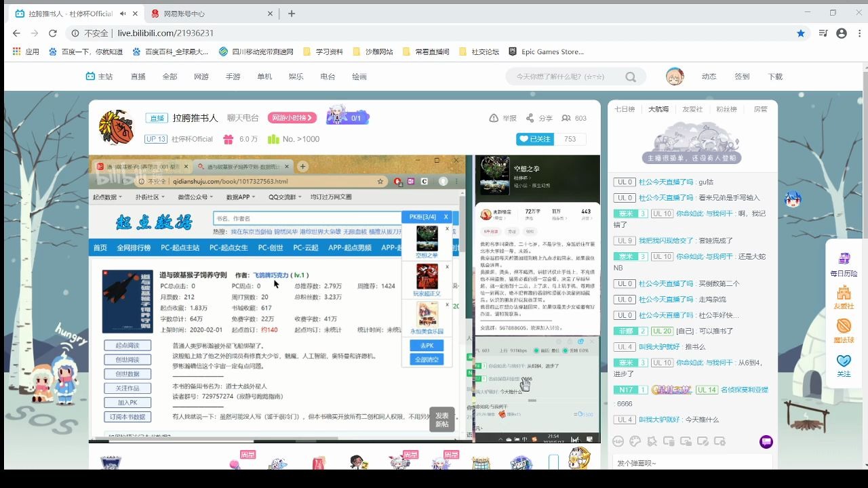Open the 百度一下，你就知道 bookmark
Viewport: 868px width, 488px height.
pos(86,52)
